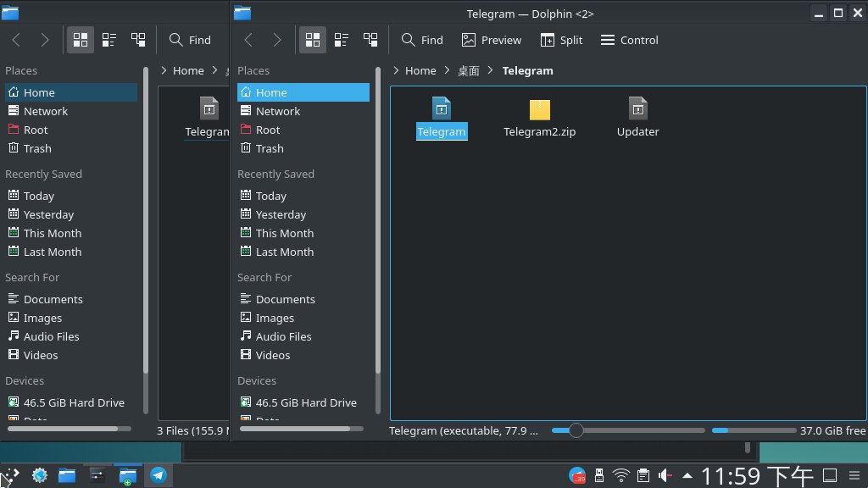Select Details view in left Dolphin window

(138, 40)
